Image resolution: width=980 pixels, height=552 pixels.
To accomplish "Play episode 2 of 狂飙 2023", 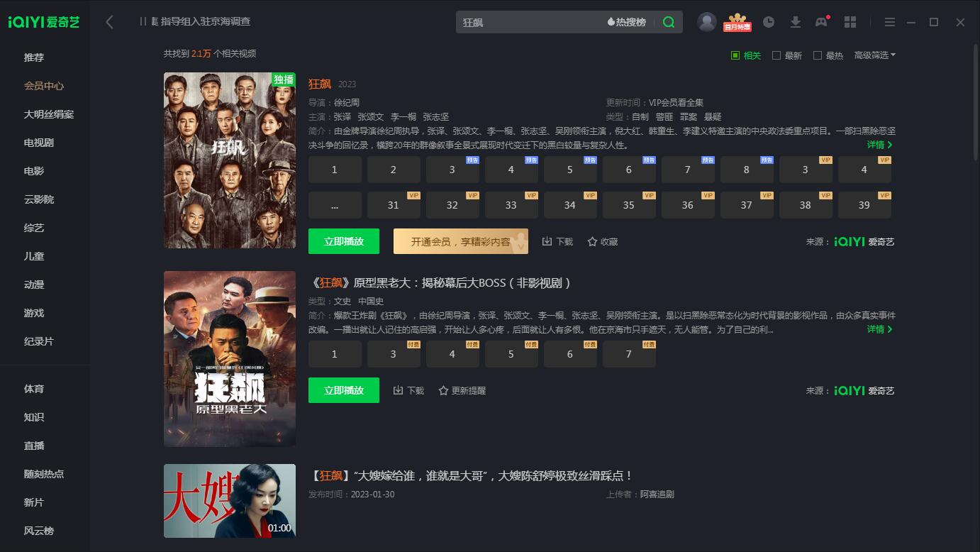I will pyautogui.click(x=394, y=170).
